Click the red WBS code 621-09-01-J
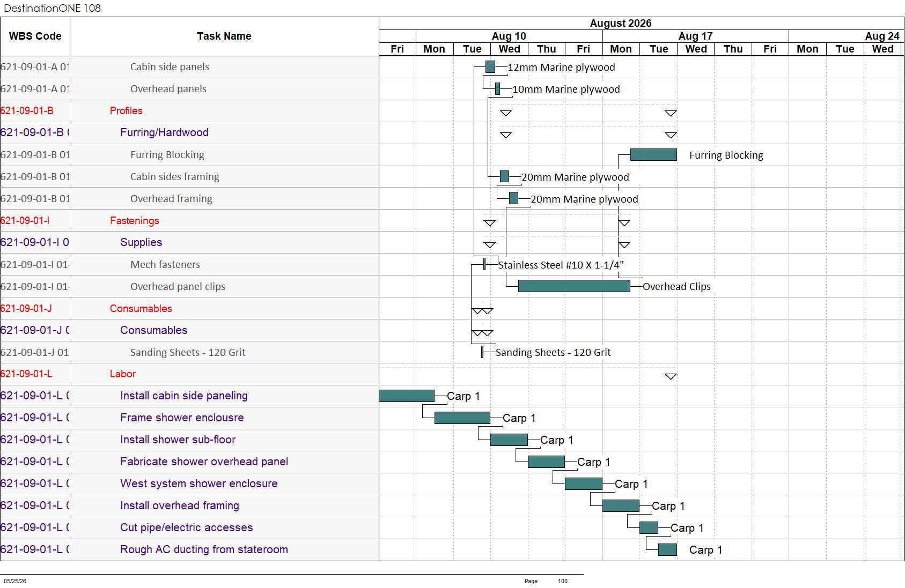 click(x=26, y=309)
